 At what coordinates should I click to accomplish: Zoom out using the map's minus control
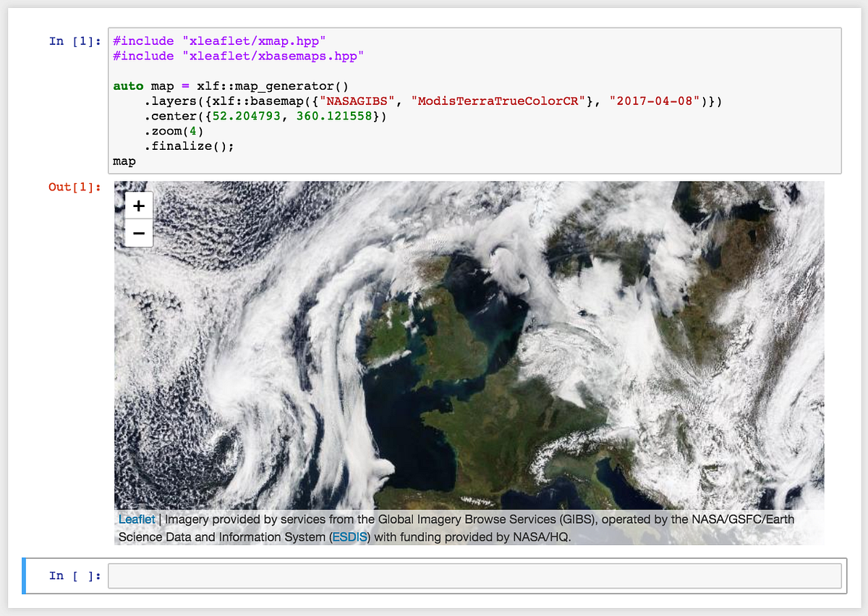(x=137, y=233)
